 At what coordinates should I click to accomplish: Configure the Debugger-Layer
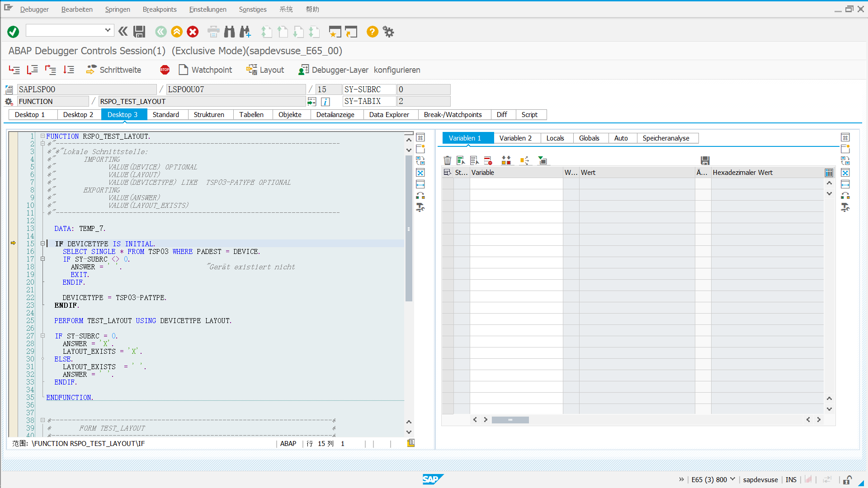333,70
